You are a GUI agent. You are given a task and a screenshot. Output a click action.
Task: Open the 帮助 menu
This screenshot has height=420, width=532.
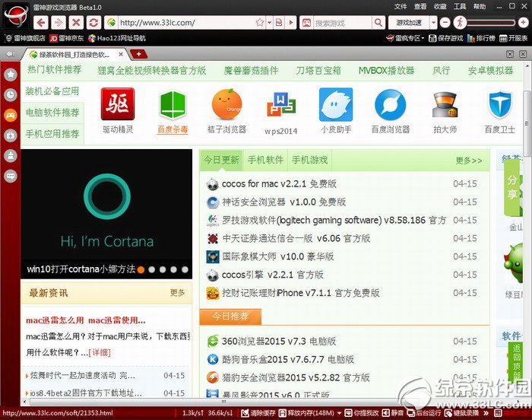pyautogui.click(x=480, y=6)
